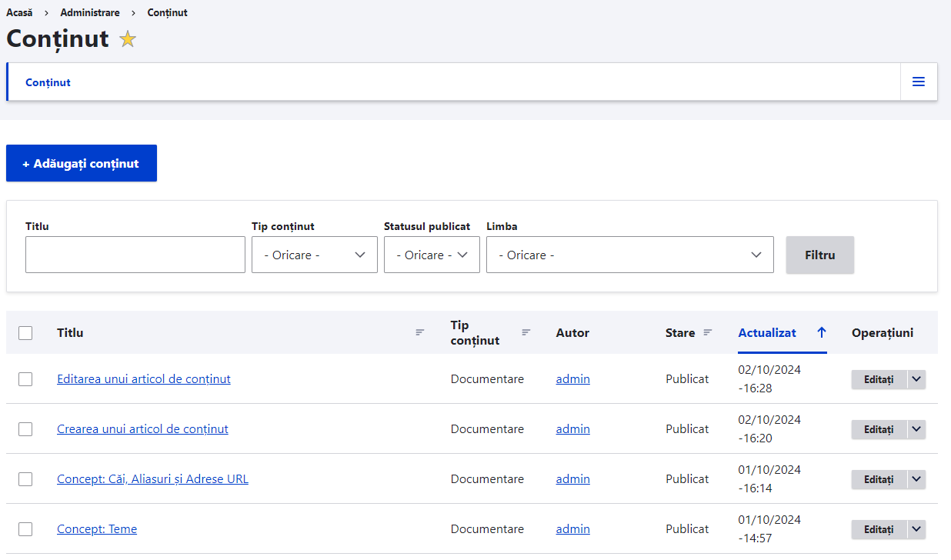Viewport: 951px width, 560px height.
Task: Open the hamburger menu in tab bar
Action: click(x=918, y=82)
